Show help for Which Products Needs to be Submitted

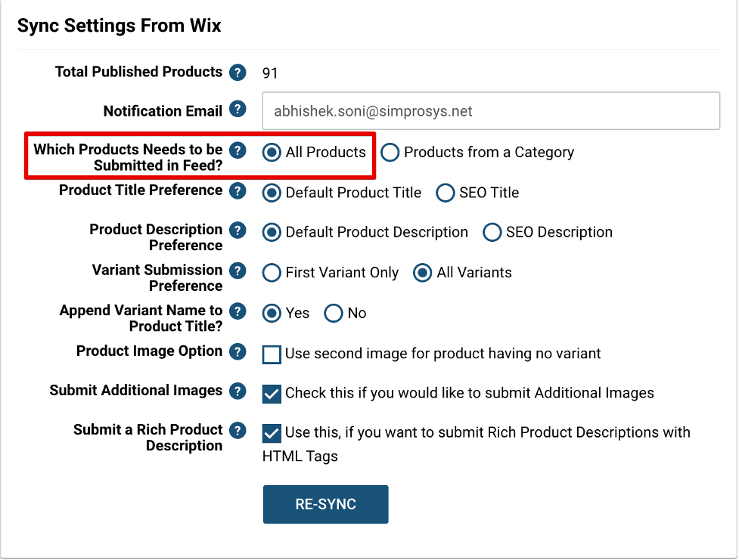coord(238,150)
